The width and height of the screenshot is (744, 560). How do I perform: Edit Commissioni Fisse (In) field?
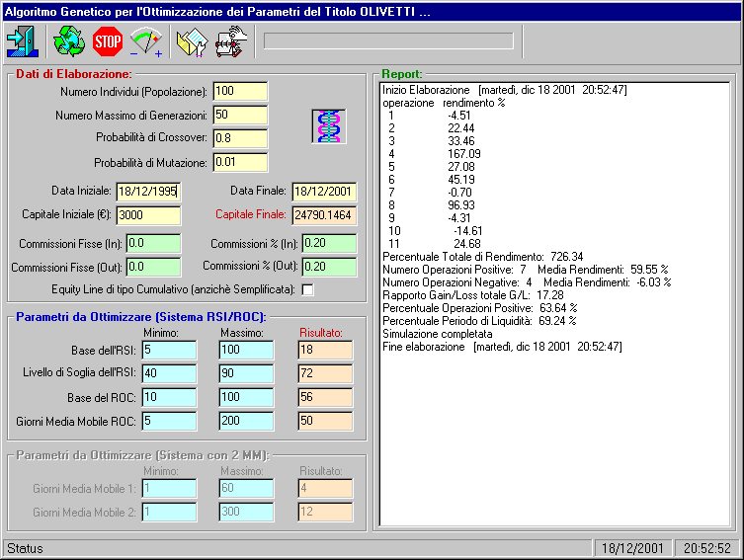(153, 243)
